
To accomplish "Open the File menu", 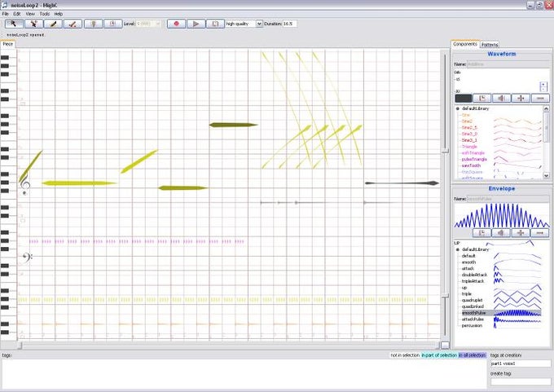I will click(6, 14).
